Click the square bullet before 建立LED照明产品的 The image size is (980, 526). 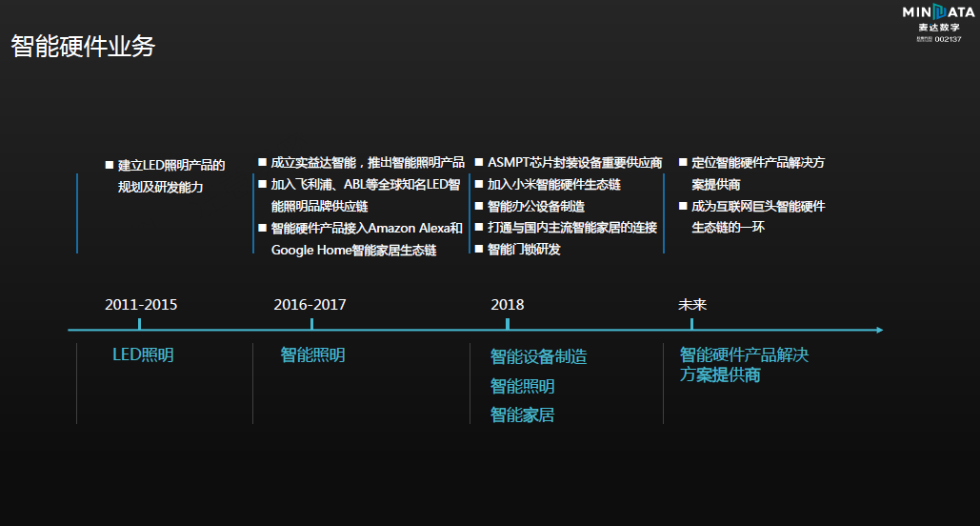click(110, 165)
